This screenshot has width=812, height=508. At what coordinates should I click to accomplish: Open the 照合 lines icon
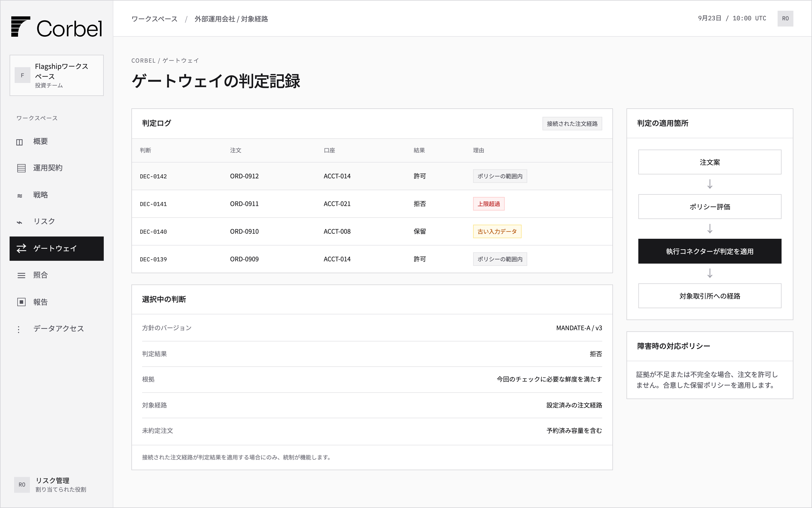[x=21, y=275]
